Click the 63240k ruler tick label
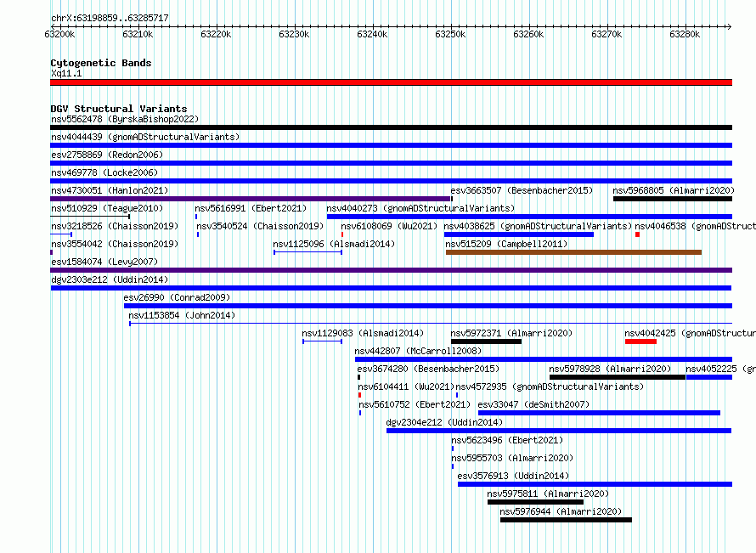 [x=372, y=34]
